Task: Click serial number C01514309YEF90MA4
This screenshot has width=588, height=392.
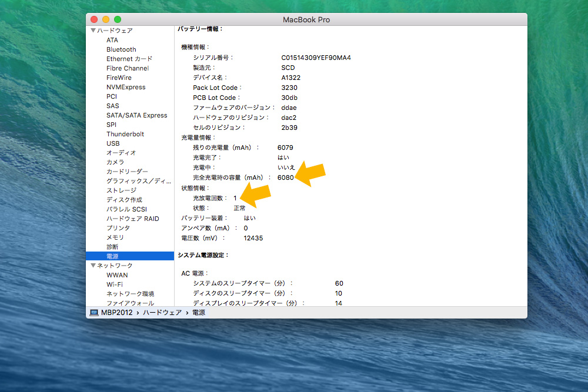Action: tap(316, 58)
